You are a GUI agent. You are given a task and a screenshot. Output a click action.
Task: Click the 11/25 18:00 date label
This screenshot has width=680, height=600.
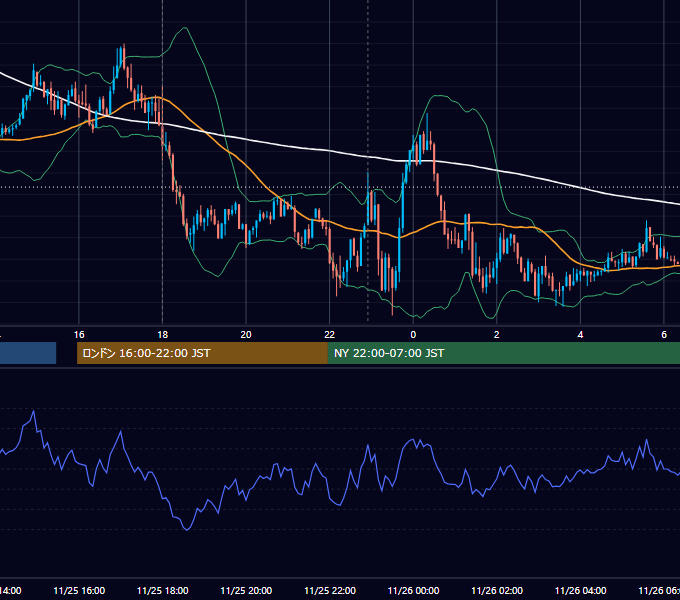pyautogui.click(x=163, y=591)
